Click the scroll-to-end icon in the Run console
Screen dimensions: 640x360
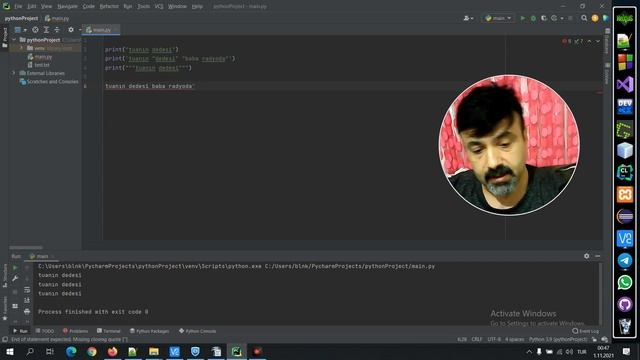pyautogui.click(x=27, y=300)
